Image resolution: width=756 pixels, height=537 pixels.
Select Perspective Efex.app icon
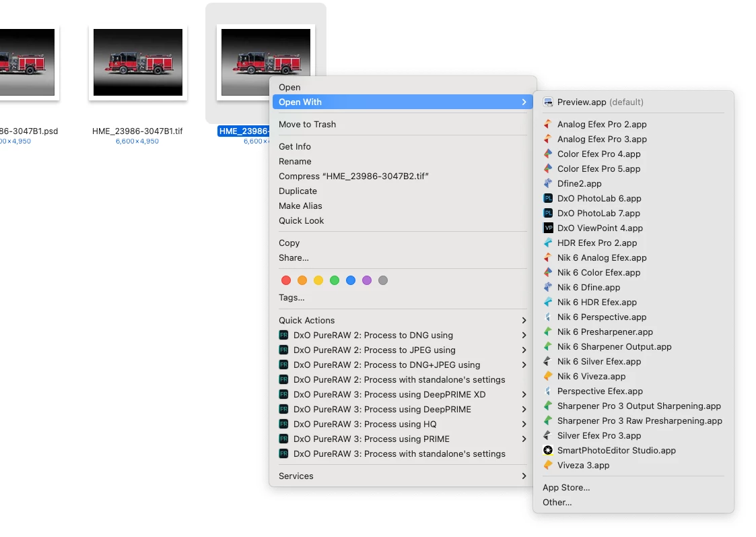coord(548,391)
